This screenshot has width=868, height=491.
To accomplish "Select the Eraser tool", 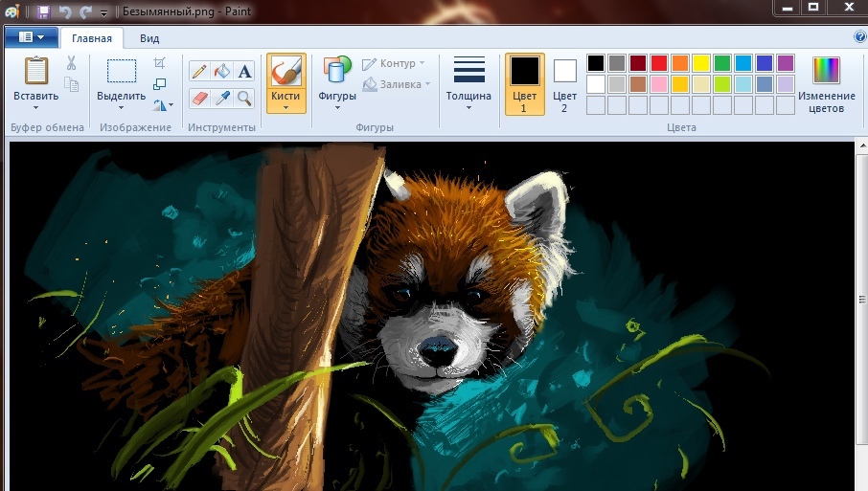I will click(199, 99).
